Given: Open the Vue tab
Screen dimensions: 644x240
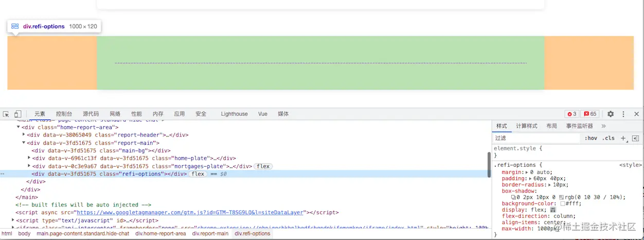Looking at the screenshot, I should (x=262, y=114).
